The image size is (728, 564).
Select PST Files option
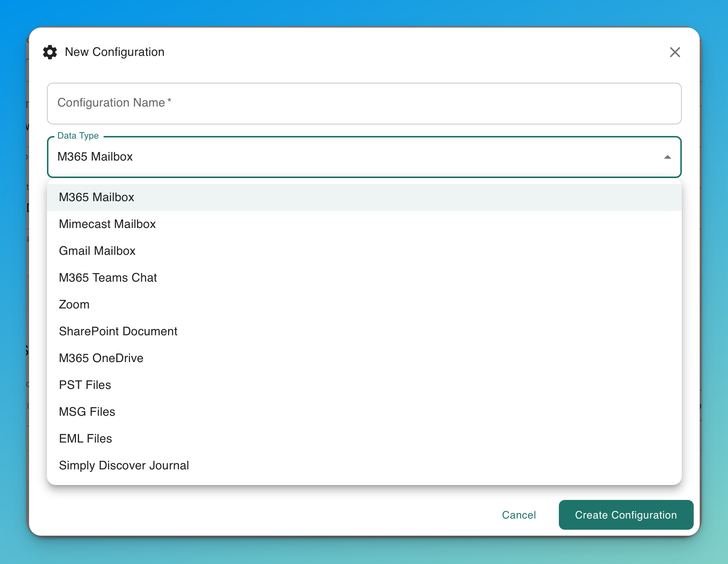click(85, 385)
